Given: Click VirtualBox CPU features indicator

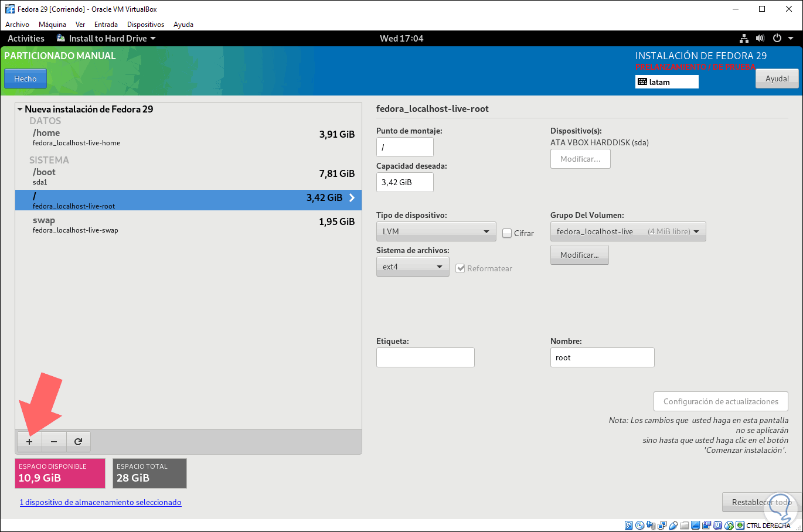Looking at the screenshot, I should 717,526.
